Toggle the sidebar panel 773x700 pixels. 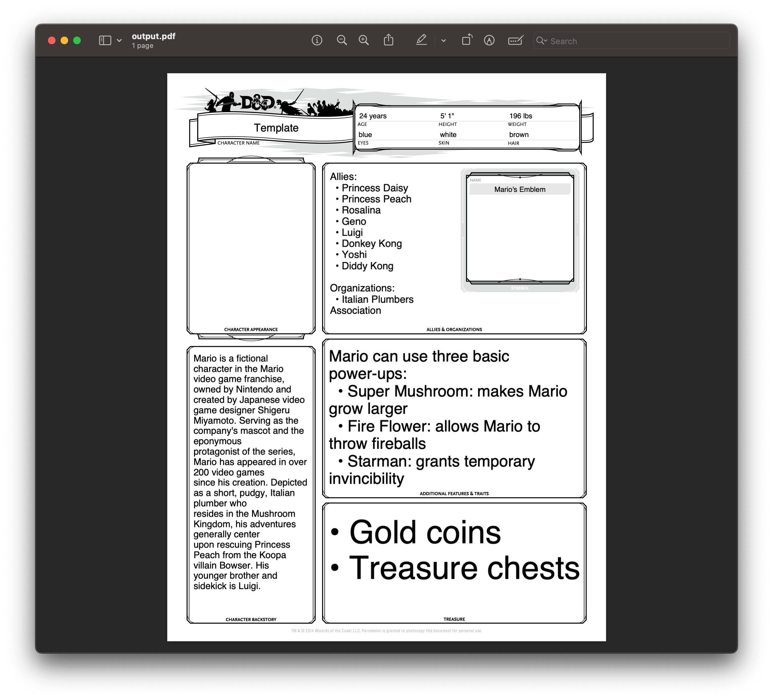pyautogui.click(x=104, y=40)
